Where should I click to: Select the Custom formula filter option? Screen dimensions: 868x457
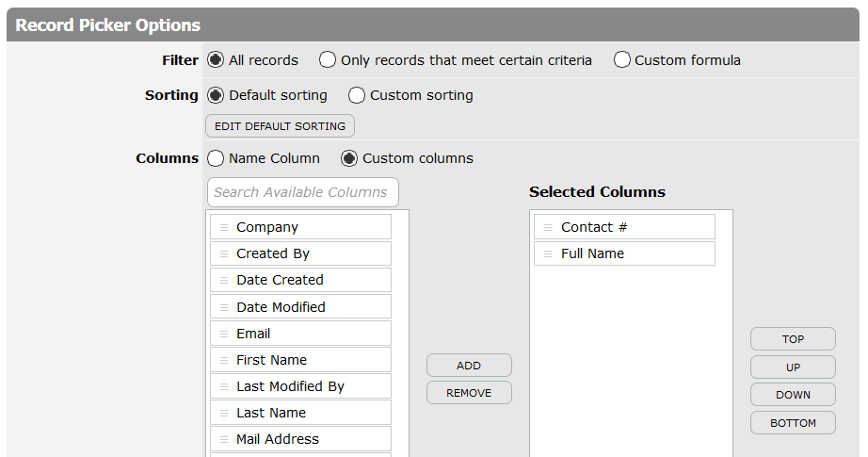tap(622, 60)
